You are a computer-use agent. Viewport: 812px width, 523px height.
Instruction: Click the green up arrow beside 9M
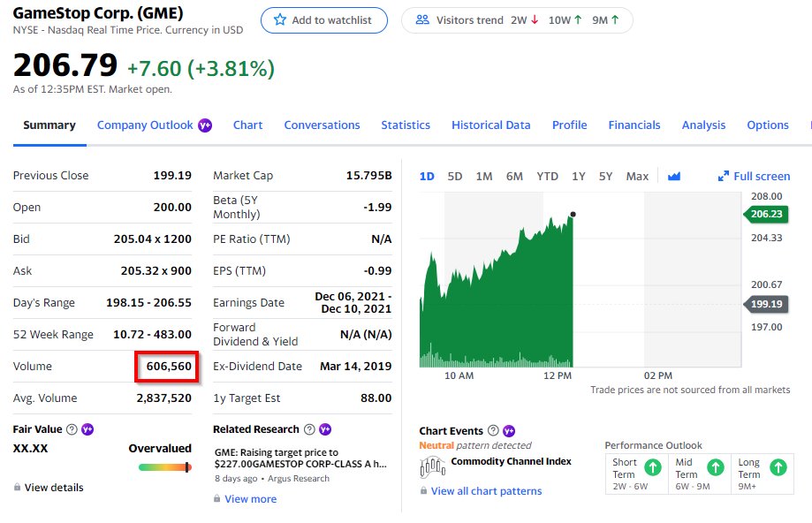pos(615,19)
